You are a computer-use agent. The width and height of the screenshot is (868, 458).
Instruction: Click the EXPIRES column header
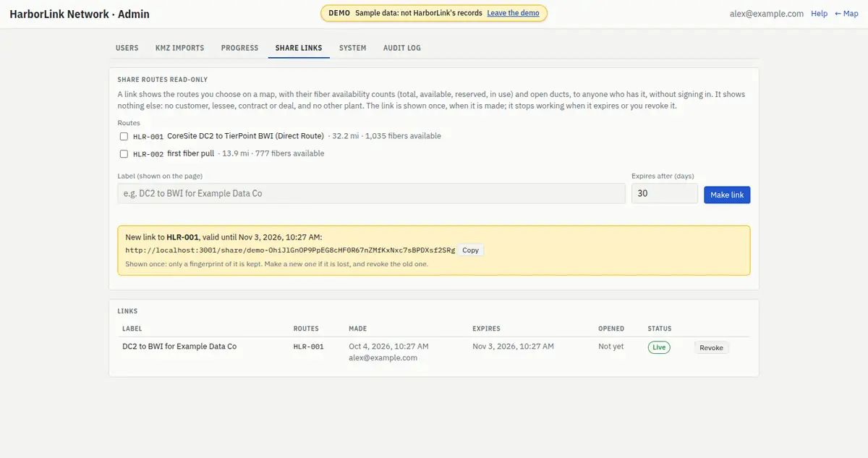click(486, 328)
